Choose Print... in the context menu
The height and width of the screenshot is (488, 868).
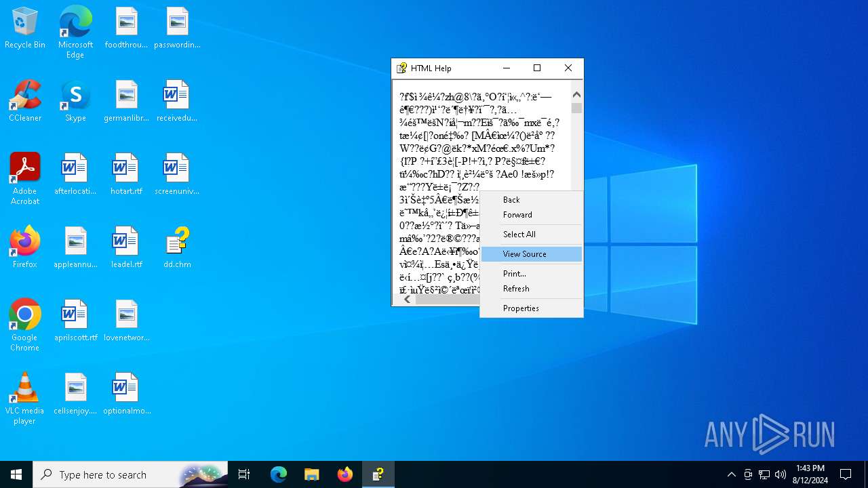531,274
